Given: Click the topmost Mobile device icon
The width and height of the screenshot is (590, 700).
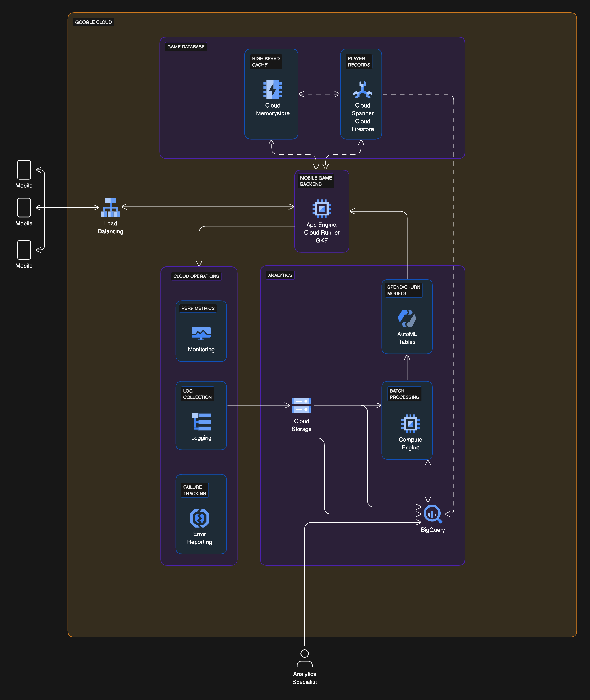Looking at the screenshot, I should click(x=24, y=170).
